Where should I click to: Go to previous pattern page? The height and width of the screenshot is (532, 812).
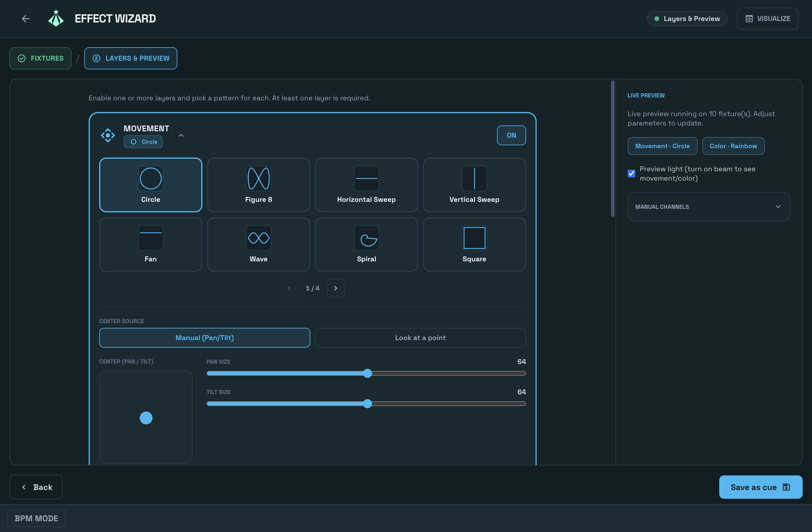289,288
